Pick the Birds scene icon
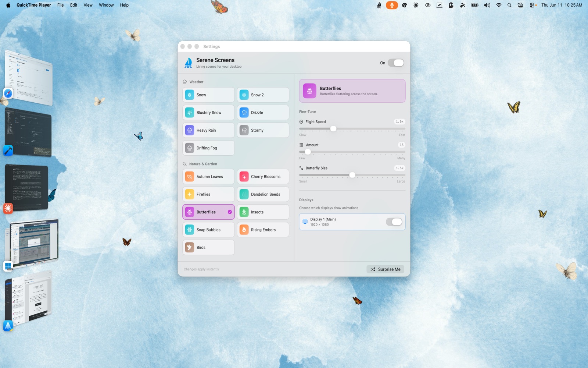 (x=190, y=247)
